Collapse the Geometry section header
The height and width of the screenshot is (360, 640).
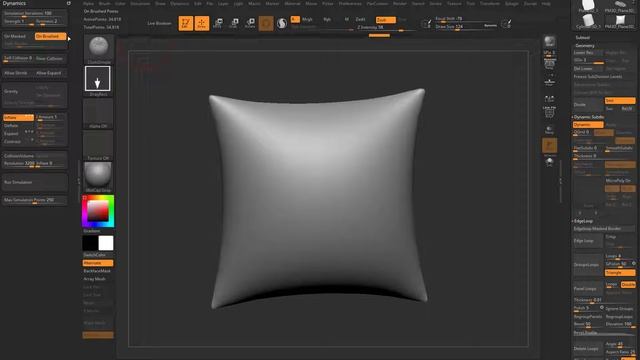pos(584,46)
